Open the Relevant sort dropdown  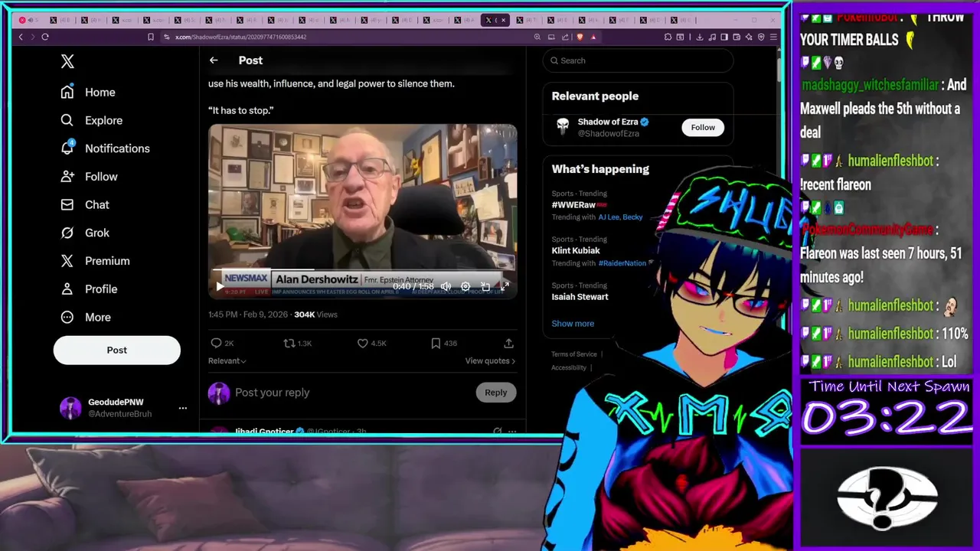[227, 360]
